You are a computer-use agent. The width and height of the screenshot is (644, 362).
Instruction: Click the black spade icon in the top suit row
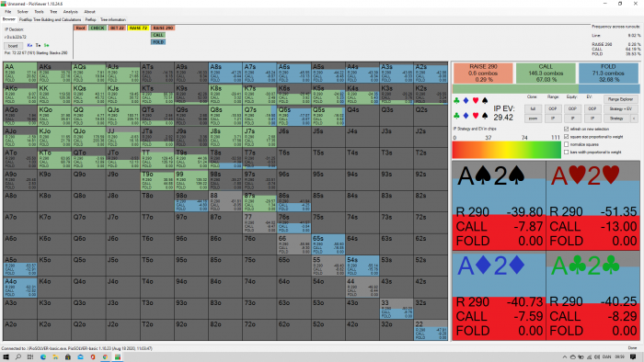pos(485,100)
